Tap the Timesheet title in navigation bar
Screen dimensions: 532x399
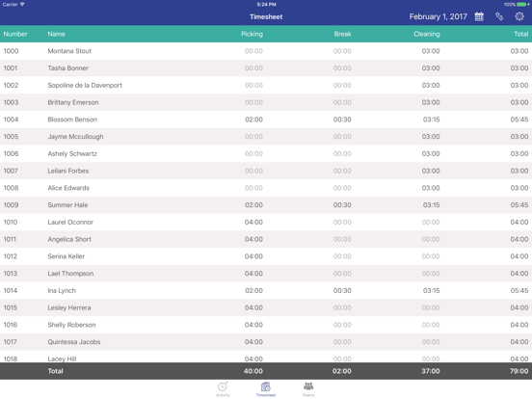[x=266, y=16]
